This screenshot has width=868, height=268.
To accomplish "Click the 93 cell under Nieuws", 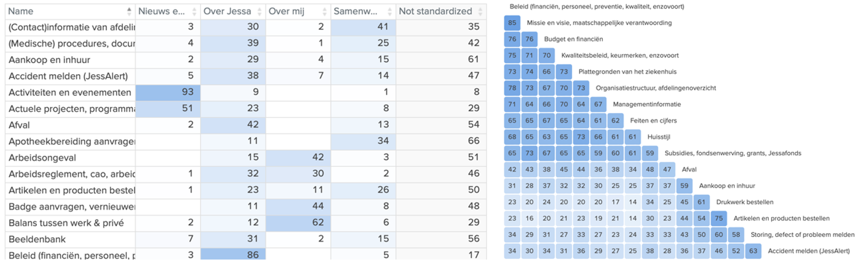I will (168, 92).
